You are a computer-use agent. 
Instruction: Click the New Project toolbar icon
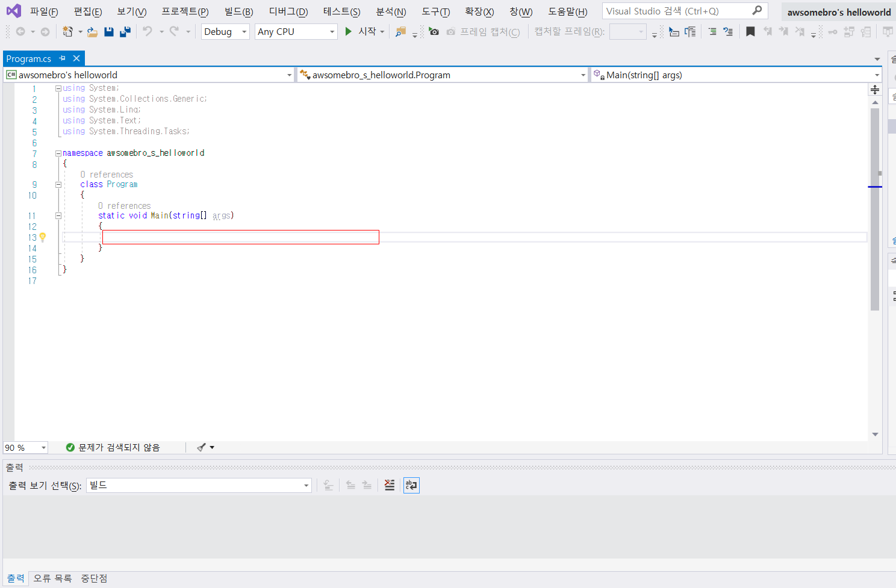pyautogui.click(x=67, y=31)
